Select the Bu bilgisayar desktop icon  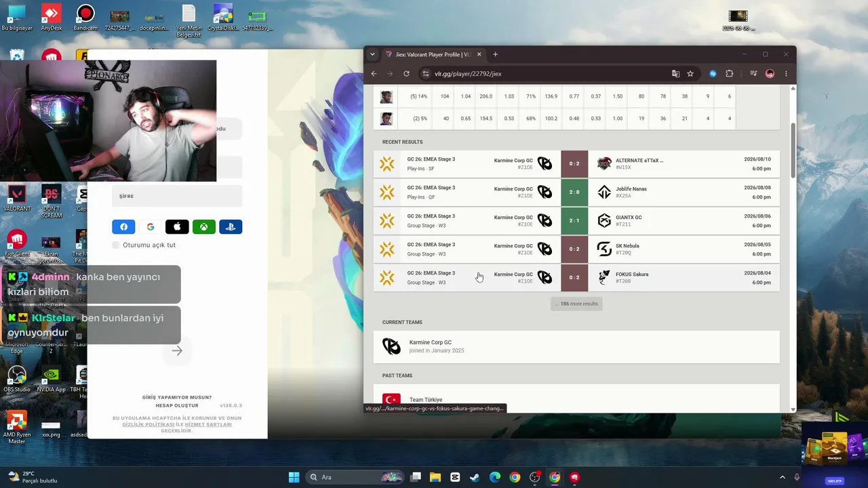(16, 18)
